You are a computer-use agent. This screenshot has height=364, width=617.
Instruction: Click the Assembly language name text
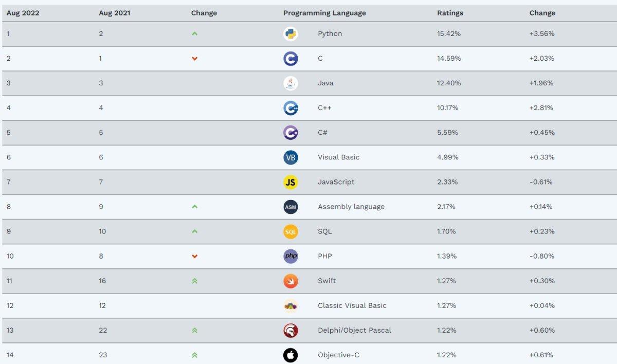click(x=351, y=207)
